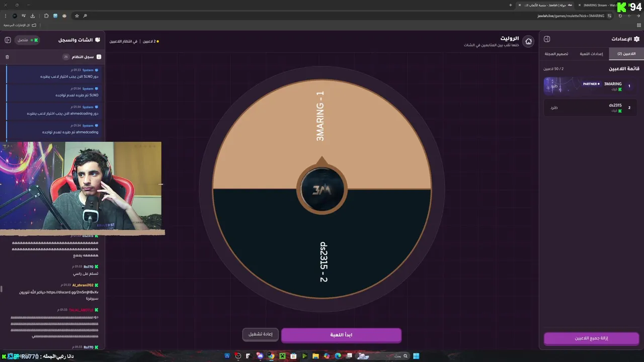Open File Explorer from the taskbar
This screenshot has width=644, height=362.
pyautogui.click(x=315, y=356)
